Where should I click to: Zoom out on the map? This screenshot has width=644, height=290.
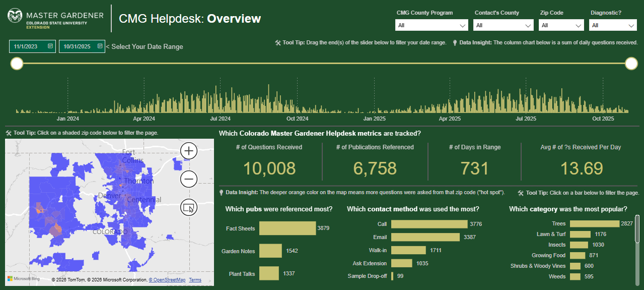189,179
